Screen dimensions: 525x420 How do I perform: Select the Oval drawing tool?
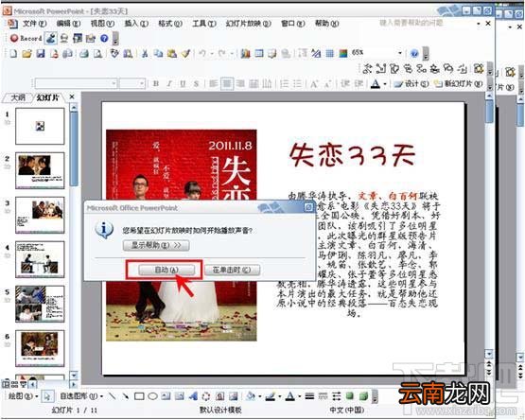point(152,396)
